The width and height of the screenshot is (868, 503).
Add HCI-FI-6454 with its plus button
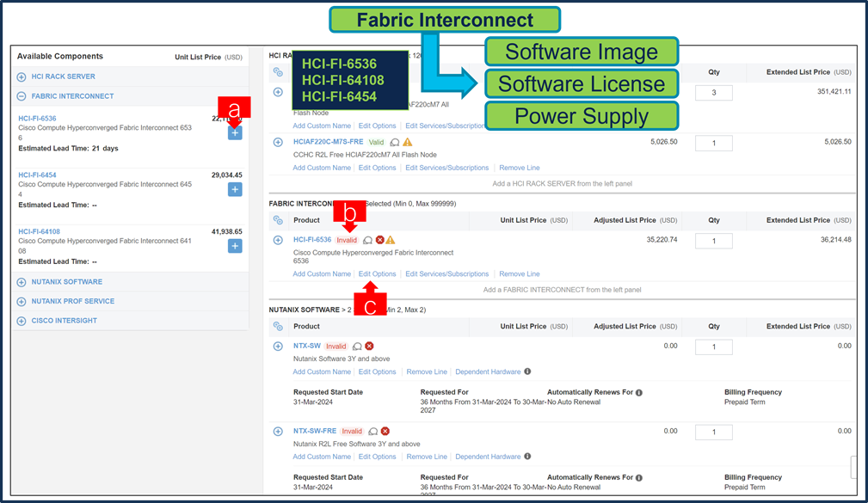click(235, 189)
